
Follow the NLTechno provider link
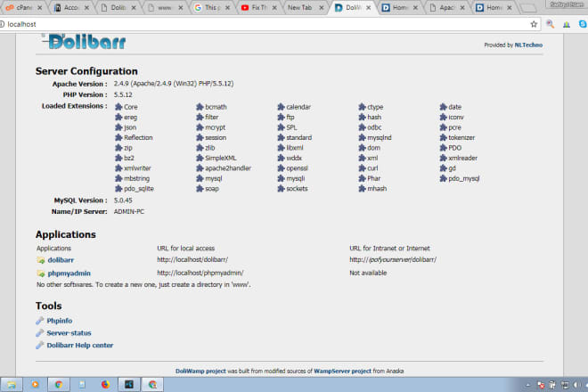coord(528,45)
